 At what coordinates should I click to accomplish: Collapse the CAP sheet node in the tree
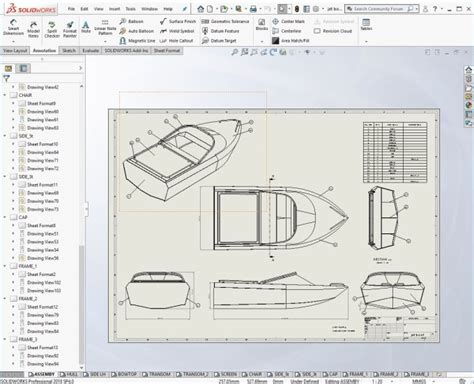click(5, 217)
